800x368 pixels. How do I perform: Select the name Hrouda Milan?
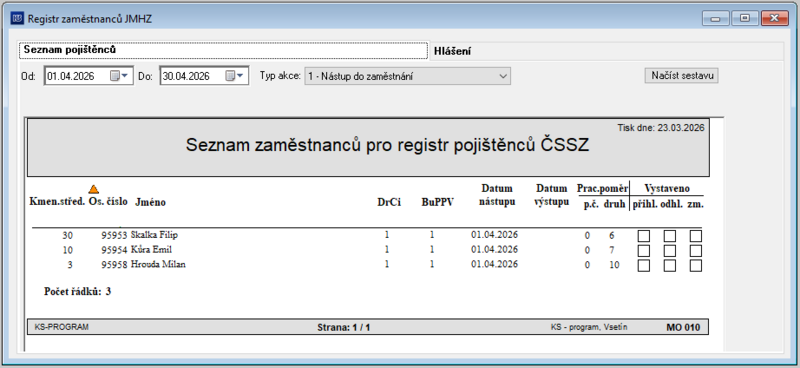point(158,264)
